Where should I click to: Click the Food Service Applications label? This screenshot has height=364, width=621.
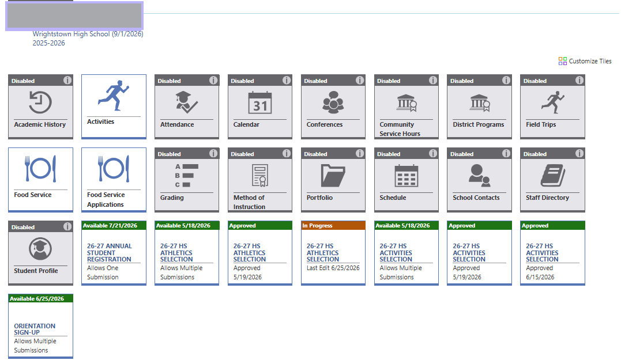pos(106,199)
